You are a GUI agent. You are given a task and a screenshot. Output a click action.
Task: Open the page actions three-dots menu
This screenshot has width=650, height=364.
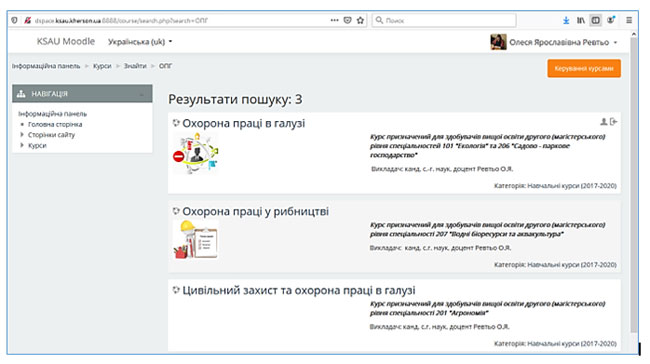[x=335, y=20]
